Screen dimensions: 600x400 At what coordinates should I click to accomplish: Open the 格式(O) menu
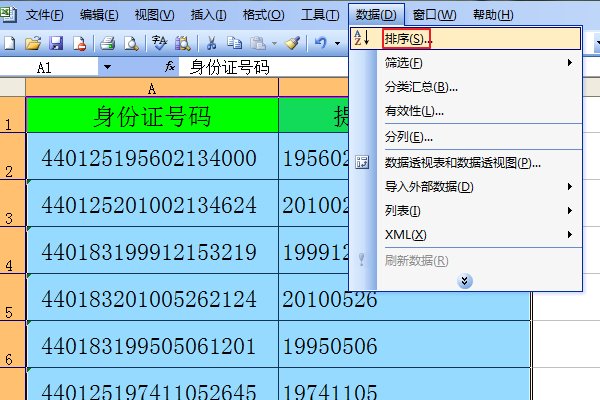[x=264, y=15]
